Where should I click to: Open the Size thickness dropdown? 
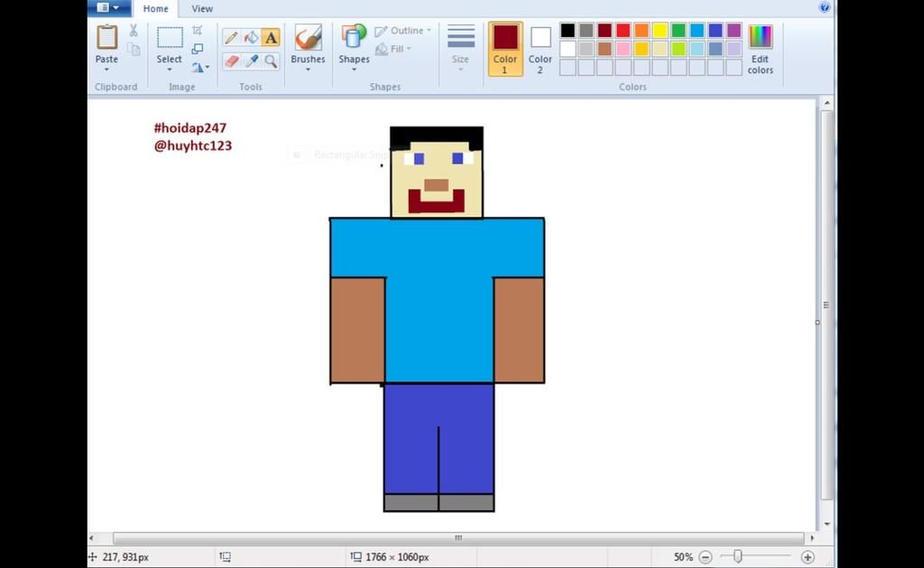460,48
